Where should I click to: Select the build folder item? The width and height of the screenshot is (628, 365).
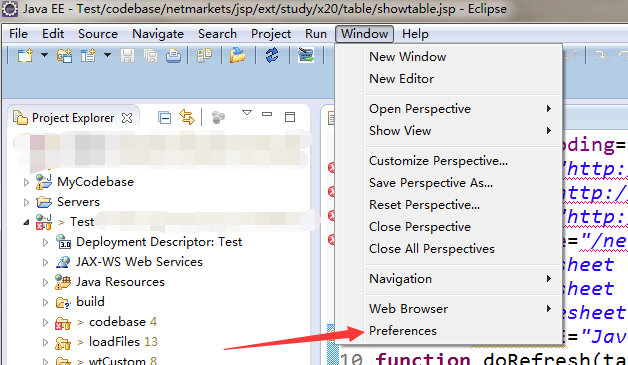pyautogui.click(x=90, y=302)
